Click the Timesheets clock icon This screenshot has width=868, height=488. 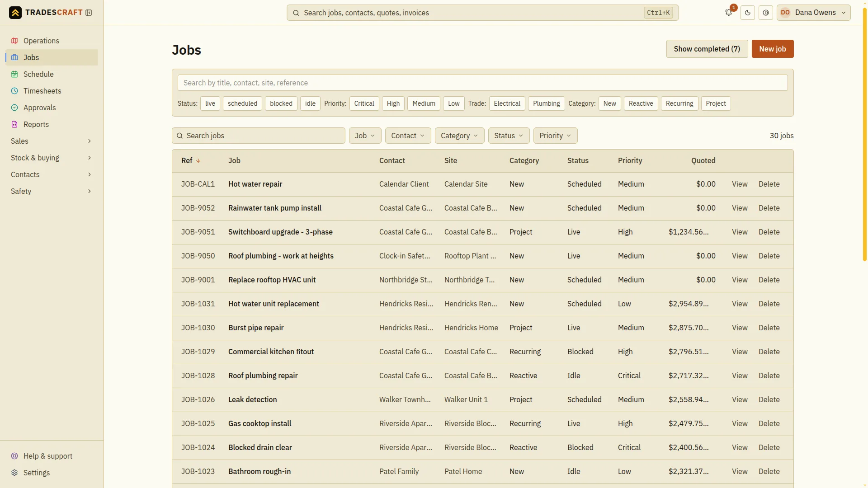[14, 91]
